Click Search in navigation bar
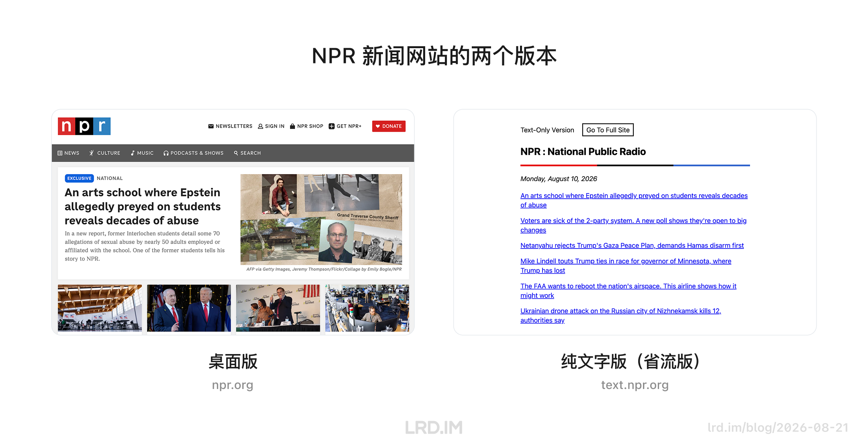Viewport: 868px width, 448px height. coord(248,153)
